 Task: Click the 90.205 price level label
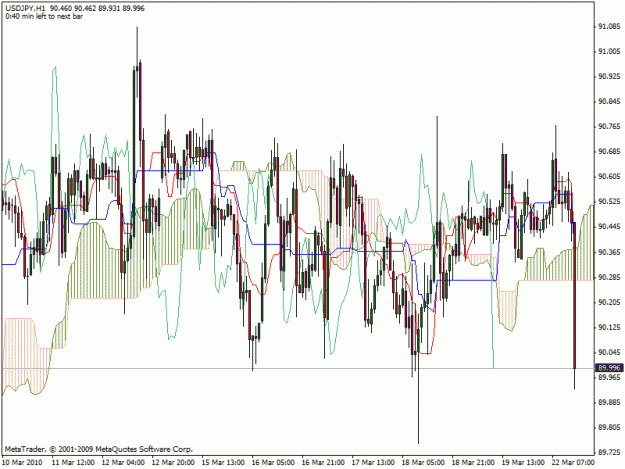click(x=609, y=302)
